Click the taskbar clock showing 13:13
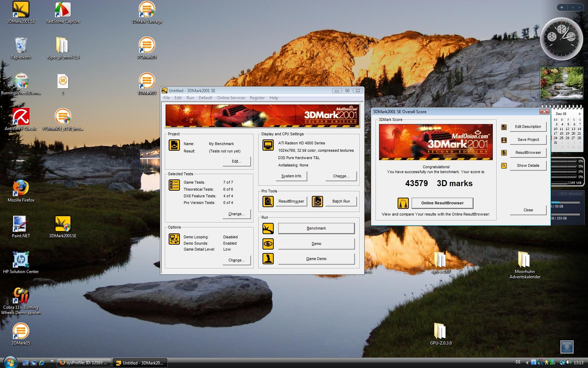 [x=579, y=362]
